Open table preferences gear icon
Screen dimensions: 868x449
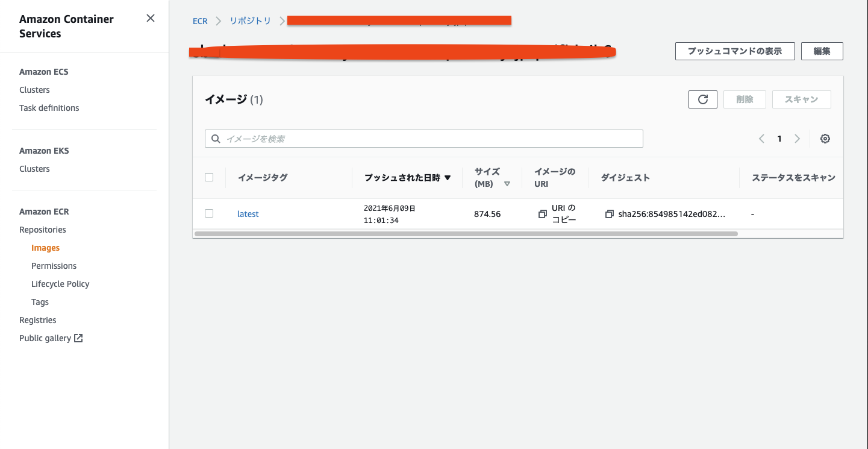tap(825, 139)
